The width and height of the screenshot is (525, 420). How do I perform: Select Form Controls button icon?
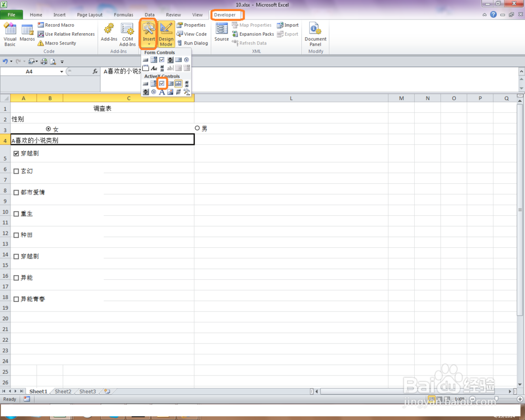(x=145, y=60)
